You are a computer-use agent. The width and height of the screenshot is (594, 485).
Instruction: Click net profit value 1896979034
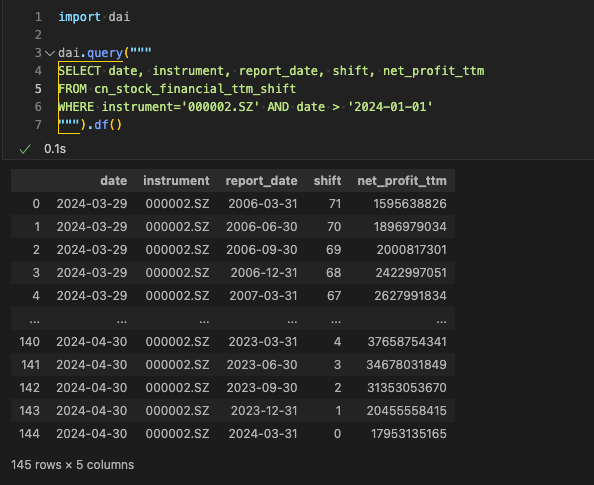tap(410, 227)
